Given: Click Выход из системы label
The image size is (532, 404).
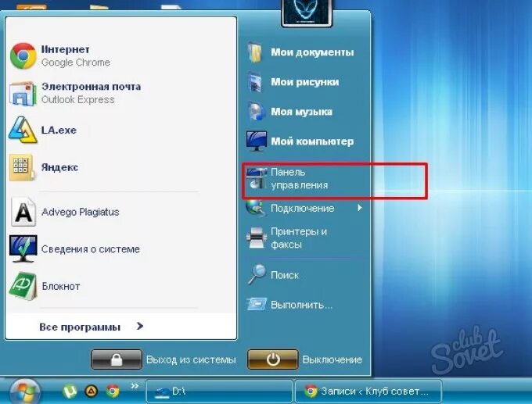Looking at the screenshot, I should pyautogui.click(x=191, y=359).
